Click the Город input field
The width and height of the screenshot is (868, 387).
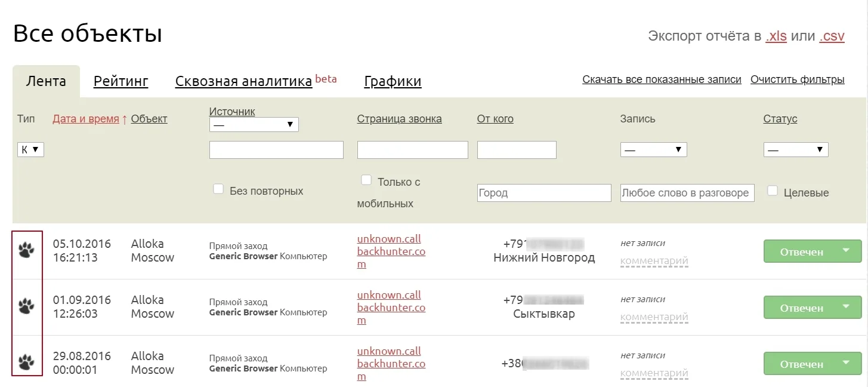(x=544, y=193)
